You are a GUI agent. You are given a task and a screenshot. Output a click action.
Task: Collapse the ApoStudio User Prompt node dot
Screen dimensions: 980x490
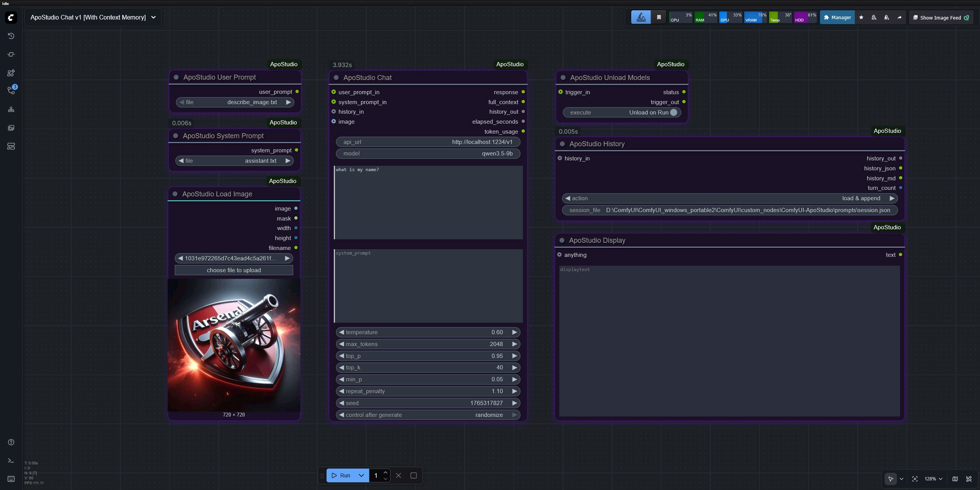(176, 77)
